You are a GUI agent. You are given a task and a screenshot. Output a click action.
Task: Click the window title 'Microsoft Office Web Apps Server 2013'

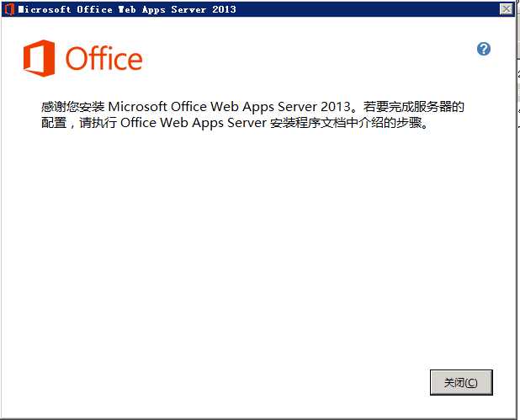point(127,9)
